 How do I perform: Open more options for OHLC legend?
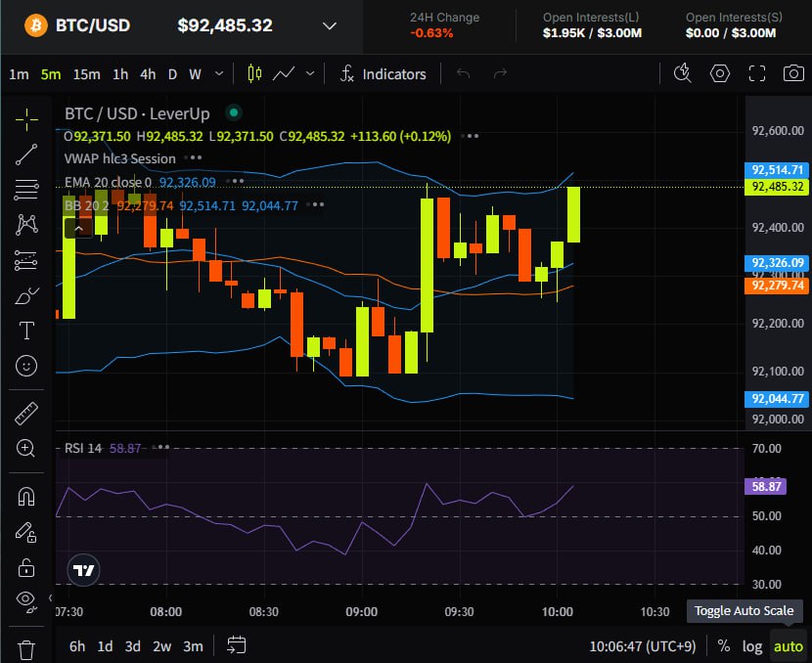pos(470,136)
